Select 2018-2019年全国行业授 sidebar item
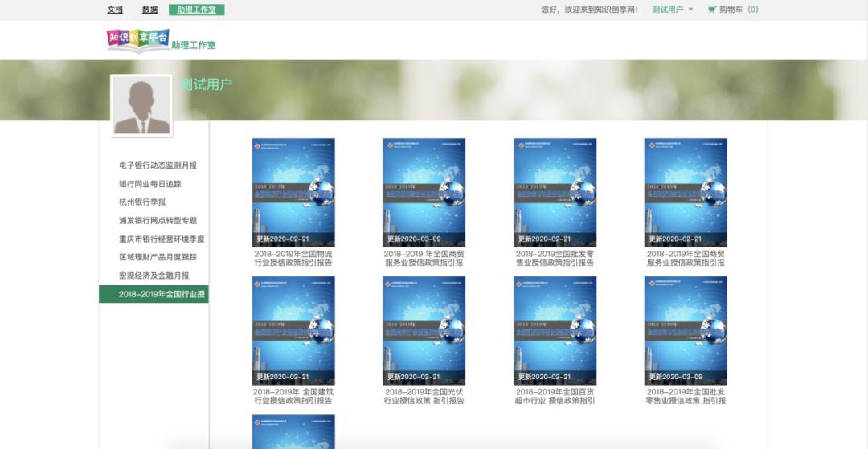The width and height of the screenshot is (868, 449). 162,295
